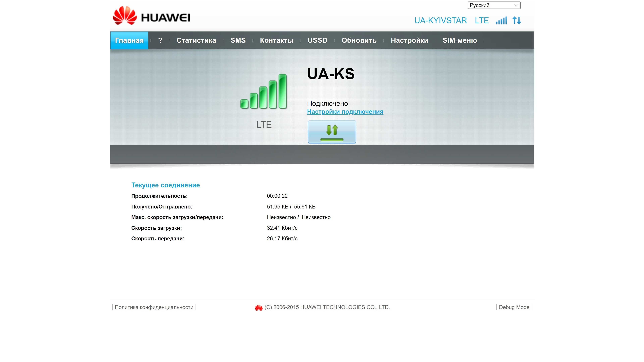Switch to the Главная tab
Screen dimensions: 644x362
click(129, 40)
